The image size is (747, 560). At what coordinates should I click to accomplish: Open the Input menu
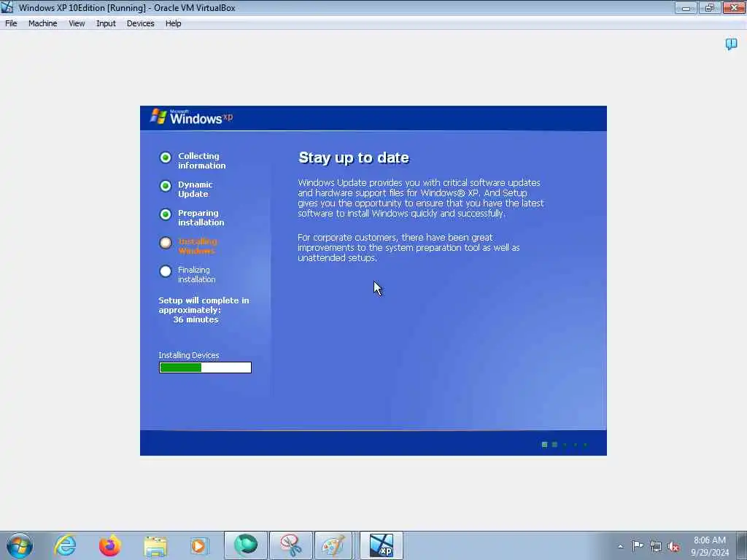(x=106, y=23)
